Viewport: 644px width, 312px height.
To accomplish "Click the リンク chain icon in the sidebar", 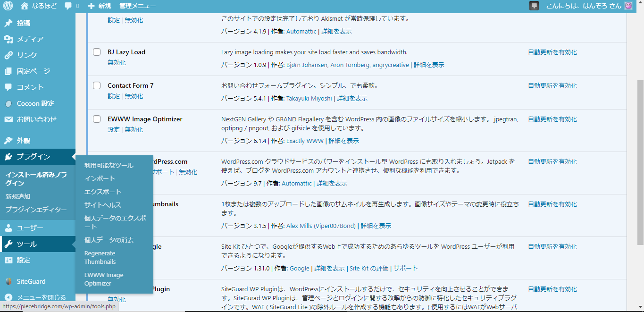I will point(8,54).
